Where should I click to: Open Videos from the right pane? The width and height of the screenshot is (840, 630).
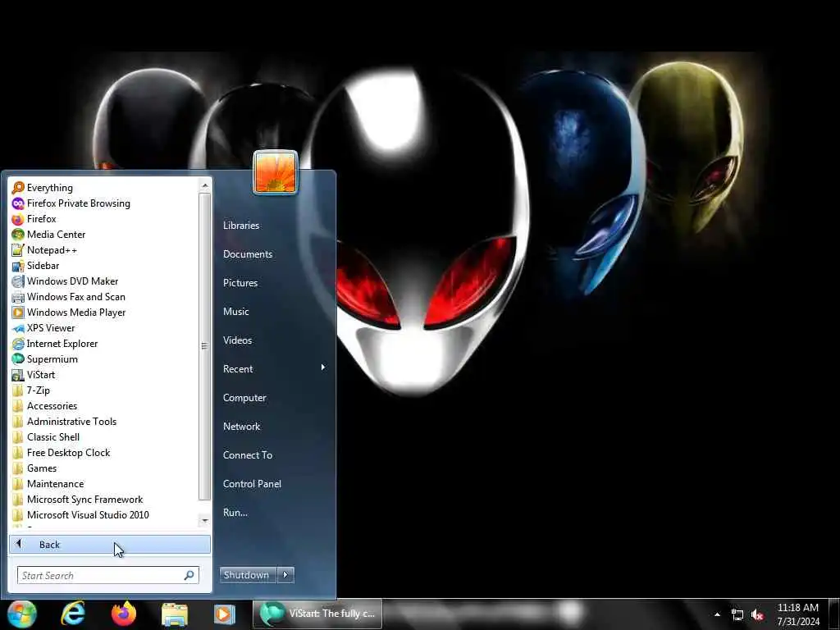tap(237, 340)
